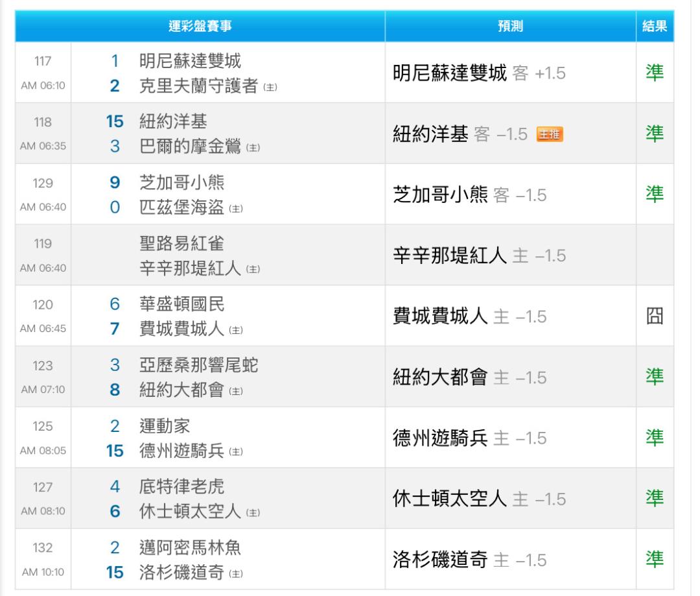Click the 準 result of game 127

pyautogui.click(x=655, y=499)
